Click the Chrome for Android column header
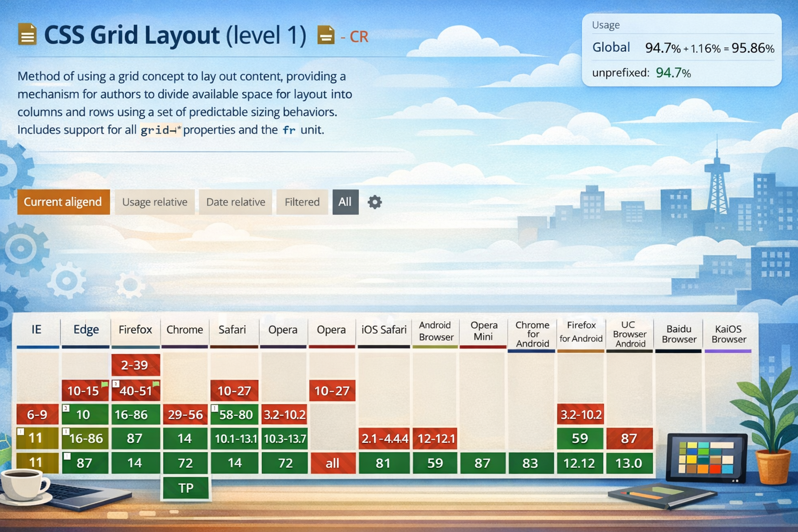The width and height of the screenshot is (798, 532). tap(532, 334)
